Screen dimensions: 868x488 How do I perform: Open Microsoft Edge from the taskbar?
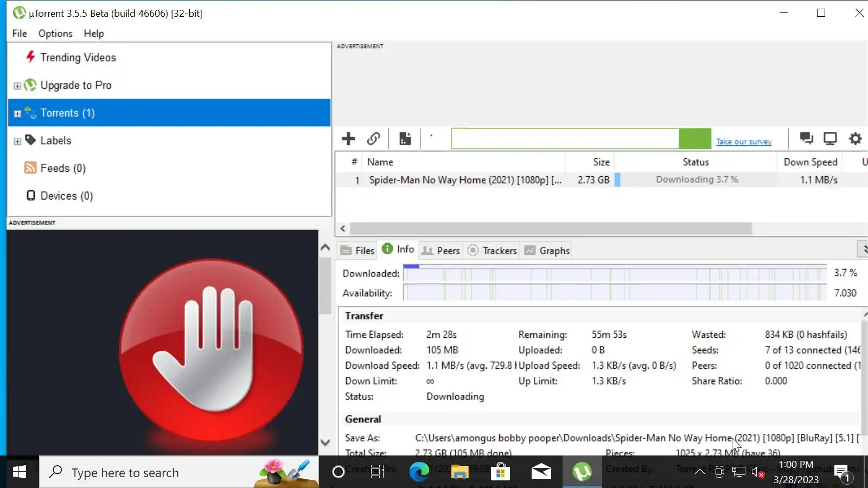point(419,472)
